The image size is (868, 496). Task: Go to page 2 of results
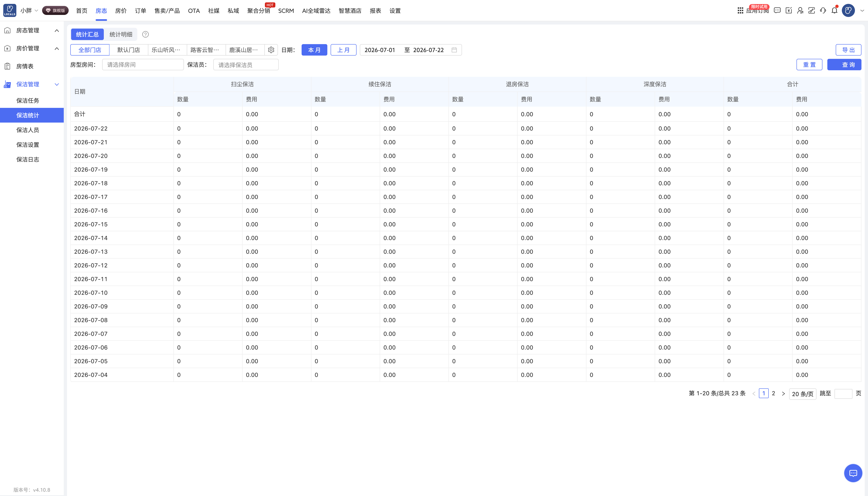[x=773, y=393]
